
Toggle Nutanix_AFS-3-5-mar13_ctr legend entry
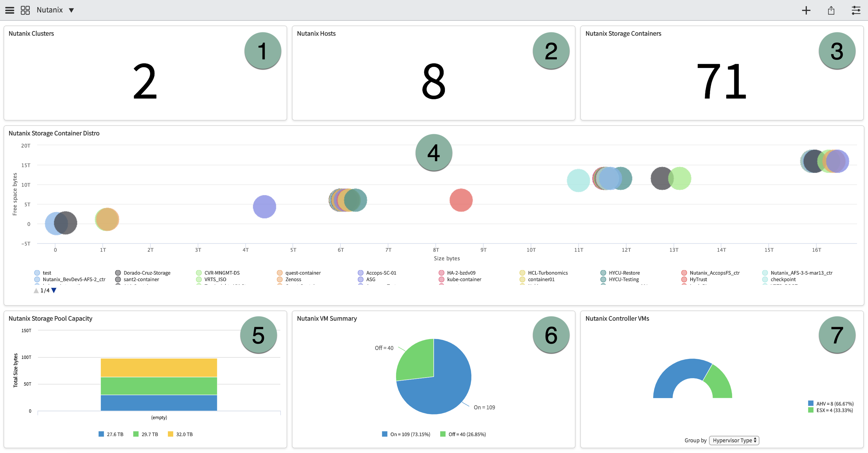(x=797, y=273)
